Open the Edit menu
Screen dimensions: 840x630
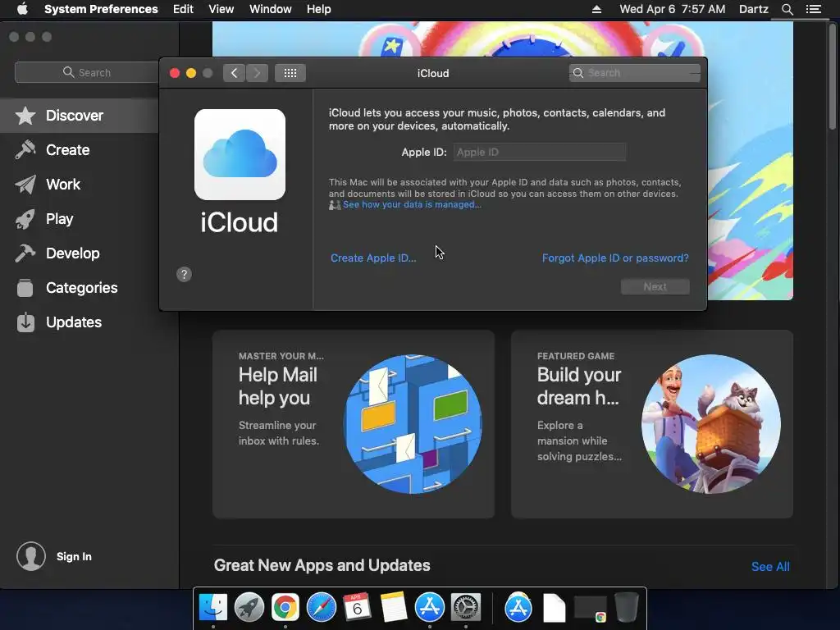coord(183,9)
